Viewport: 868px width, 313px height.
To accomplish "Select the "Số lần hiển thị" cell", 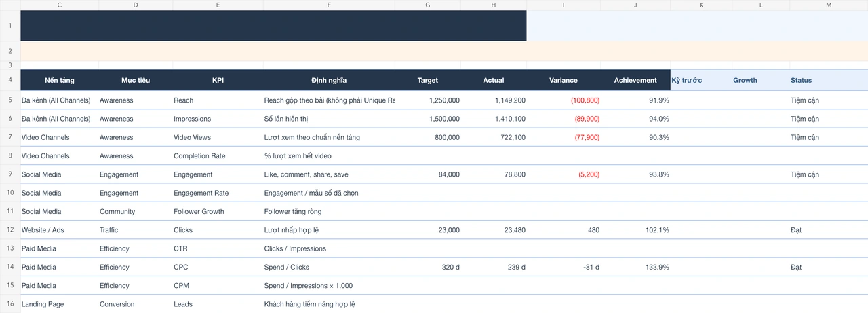I will click(x=329, y=119).
